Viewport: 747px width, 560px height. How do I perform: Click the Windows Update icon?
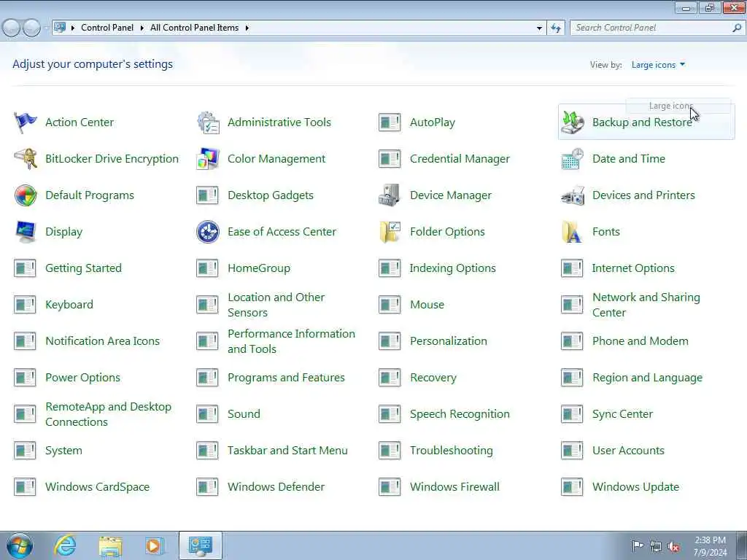coord(572,487)
